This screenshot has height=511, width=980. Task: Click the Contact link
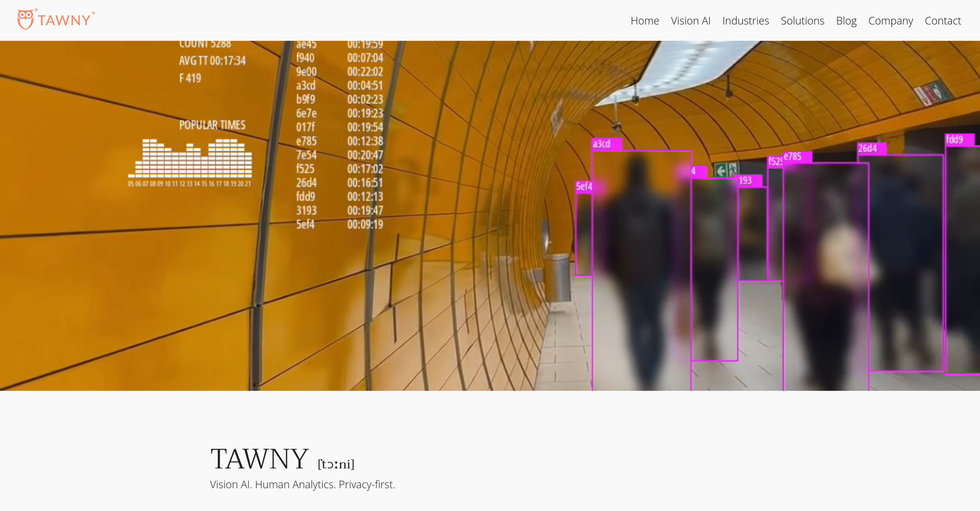click(x=942, y=21)
